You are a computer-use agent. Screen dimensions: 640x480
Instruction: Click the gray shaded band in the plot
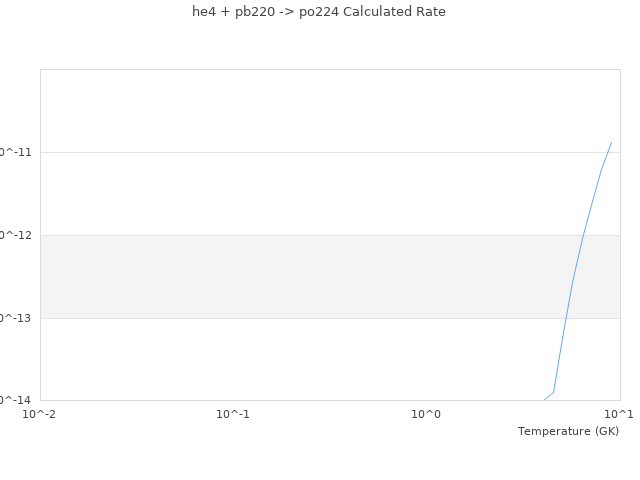[x=300, y=277]
